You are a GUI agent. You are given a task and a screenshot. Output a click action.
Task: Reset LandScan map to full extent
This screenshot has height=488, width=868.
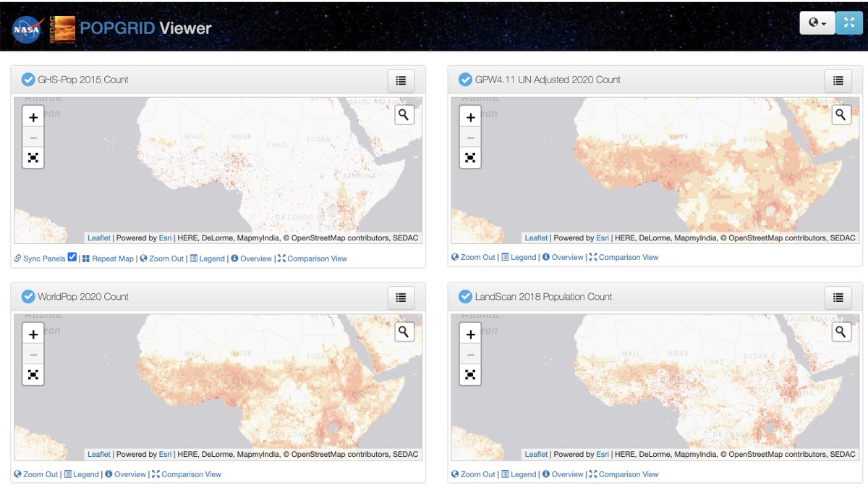470,375
